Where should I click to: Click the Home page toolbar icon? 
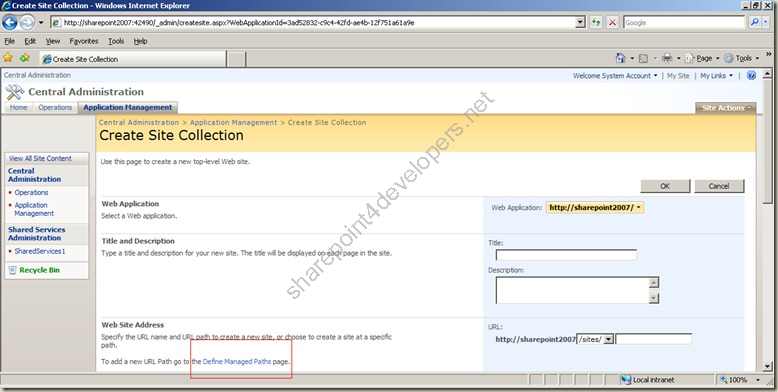point(620,58)
